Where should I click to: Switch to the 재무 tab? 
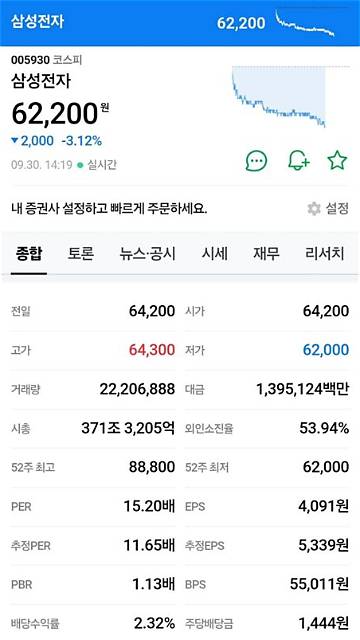267,254
